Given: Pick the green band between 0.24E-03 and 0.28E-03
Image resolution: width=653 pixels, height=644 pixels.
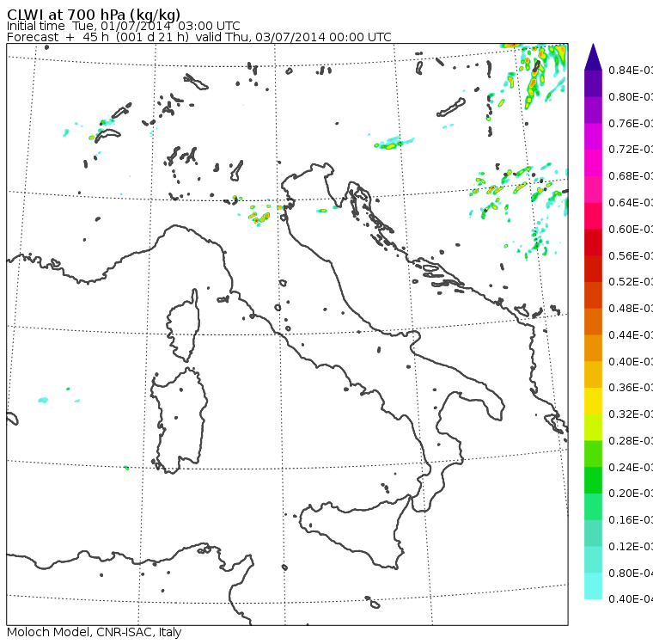Looking at the screenshot, I should coord(593,454).
